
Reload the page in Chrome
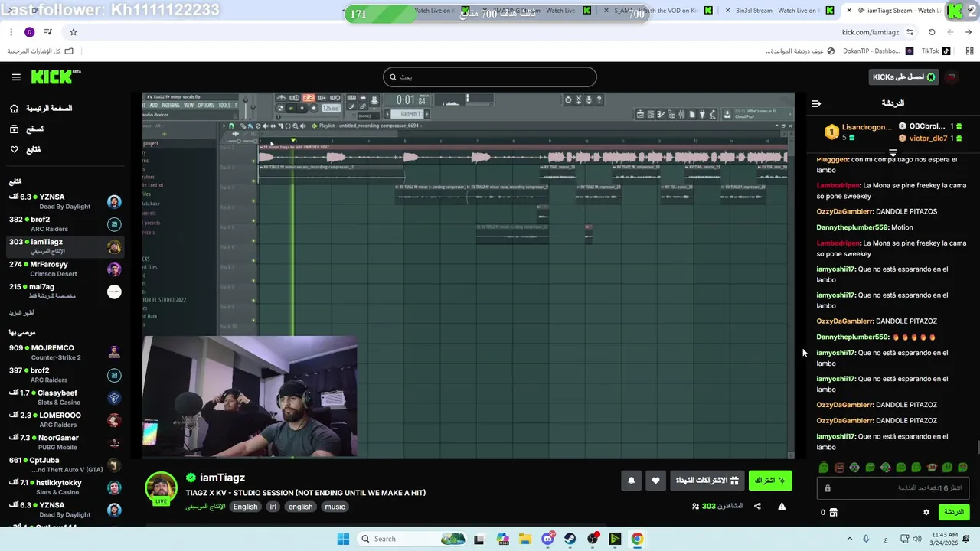932,32
